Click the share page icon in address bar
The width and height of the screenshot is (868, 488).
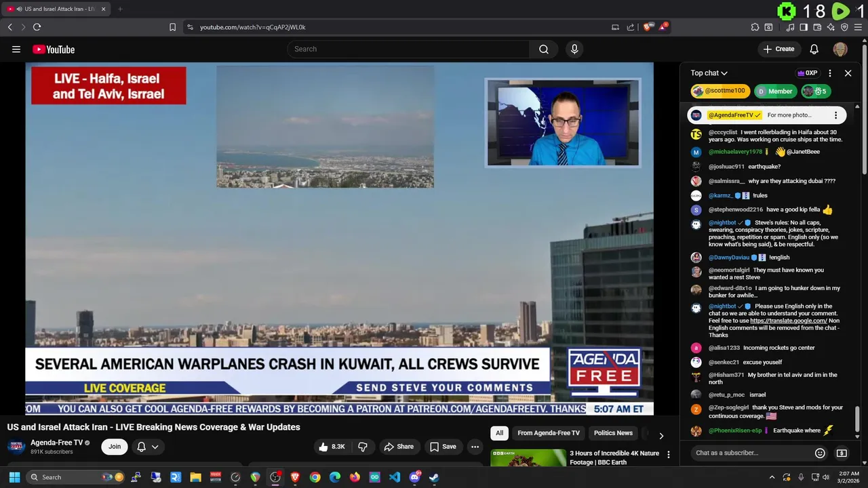tap(631, 27)
